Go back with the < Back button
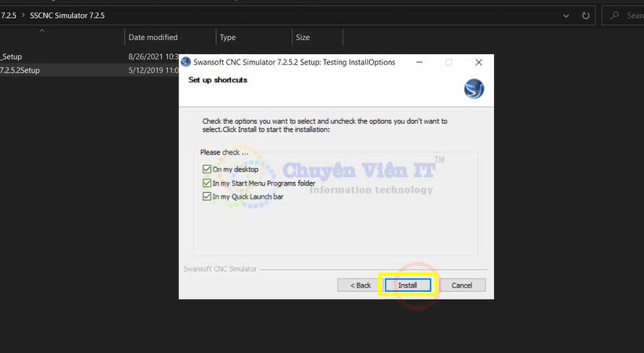This screenshot has height=353, width=644. point(360,285)
